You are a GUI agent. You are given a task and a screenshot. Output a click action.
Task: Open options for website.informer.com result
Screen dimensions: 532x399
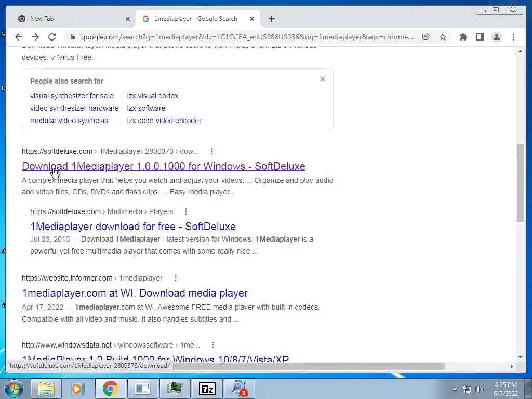point(176,278)
